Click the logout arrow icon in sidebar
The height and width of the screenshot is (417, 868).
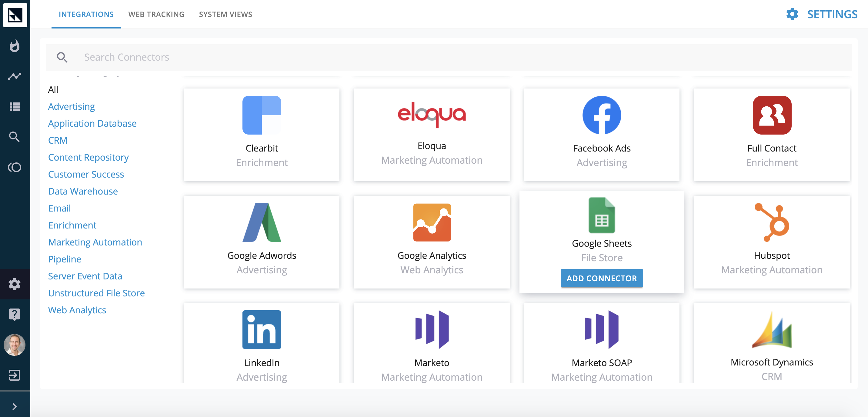pyautogui.click(x=15, y=375)
